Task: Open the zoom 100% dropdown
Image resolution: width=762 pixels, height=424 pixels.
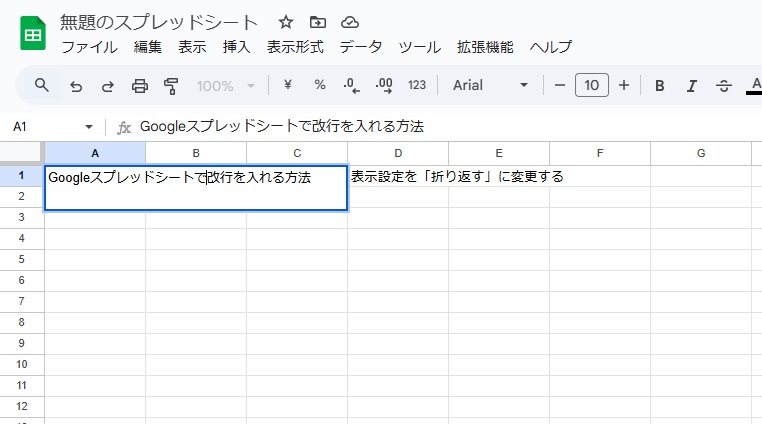Action: [225, 86]
